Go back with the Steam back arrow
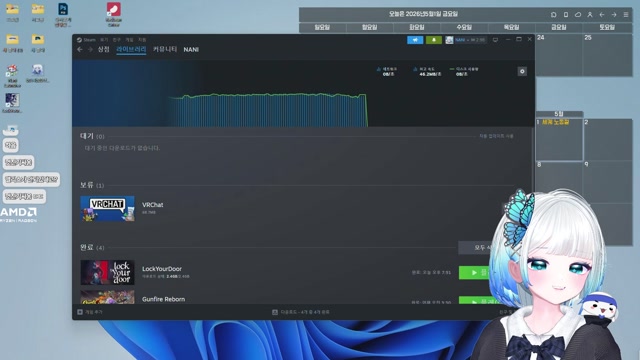 (80, 49)
